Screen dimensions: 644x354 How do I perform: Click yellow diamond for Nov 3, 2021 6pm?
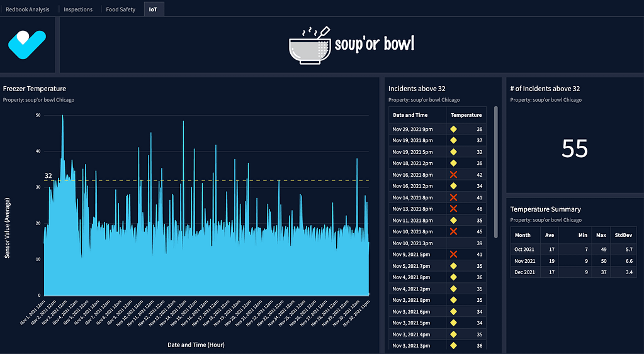[x=453, y=311]
